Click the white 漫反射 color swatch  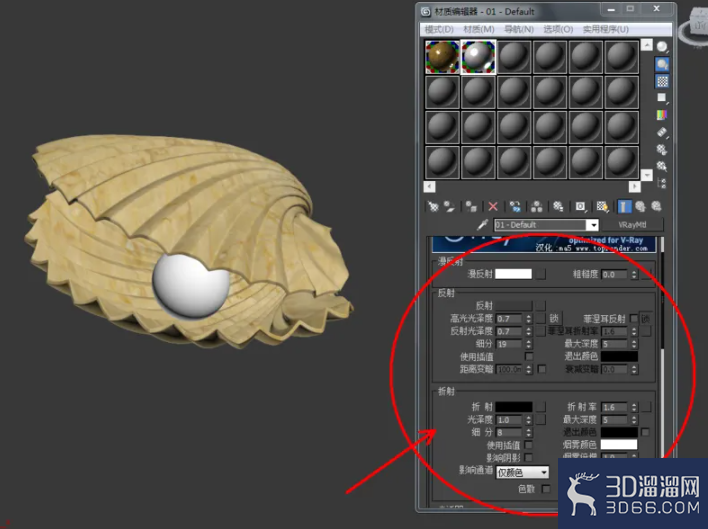pyautogui.click(x=513, y=274)
